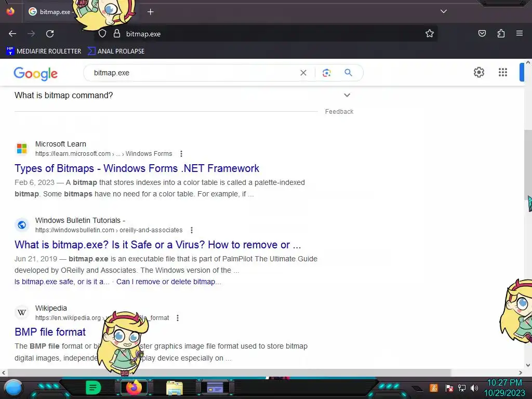Open Google quick settings gear
This screenshot has width=532, height=399.
pos(478,72)
